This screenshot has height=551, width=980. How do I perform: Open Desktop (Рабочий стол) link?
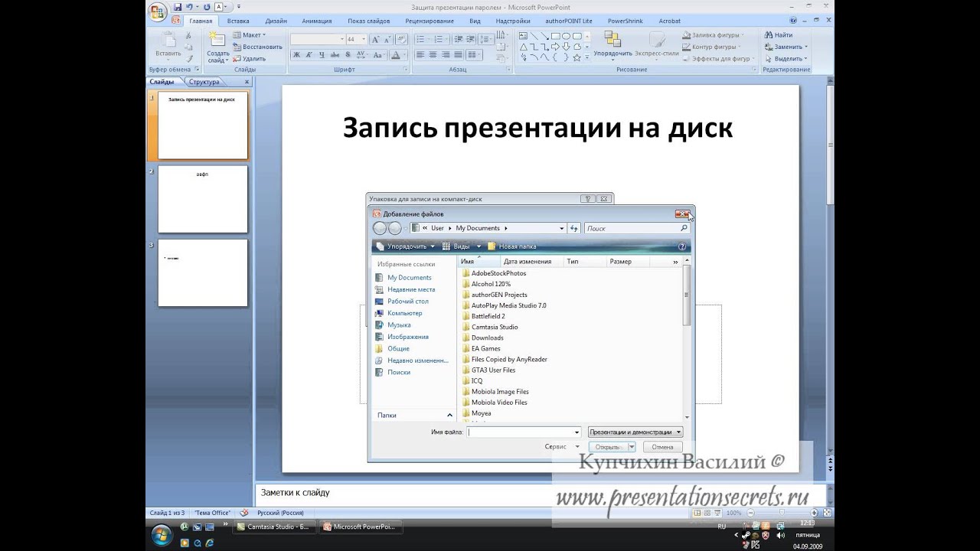(407, 302)
